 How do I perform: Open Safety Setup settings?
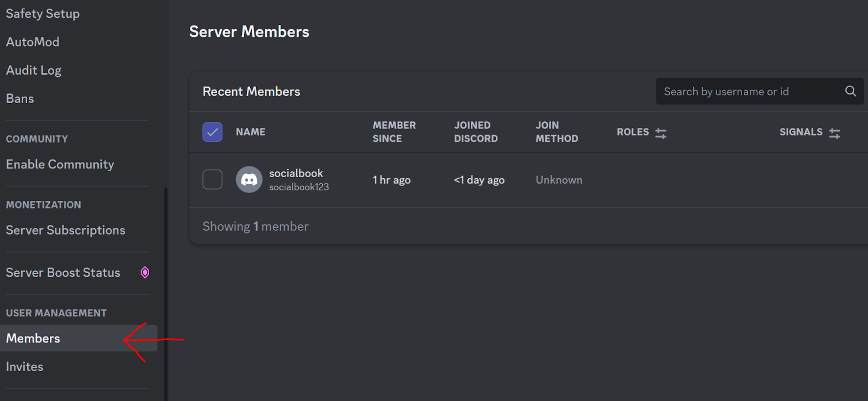click(x=43, y=14)
